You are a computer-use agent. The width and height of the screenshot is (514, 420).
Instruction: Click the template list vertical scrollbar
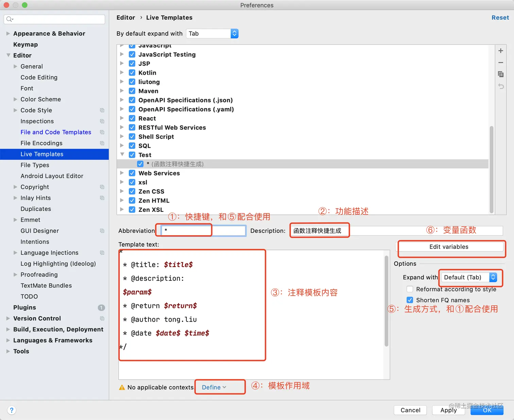click(492, 169)
